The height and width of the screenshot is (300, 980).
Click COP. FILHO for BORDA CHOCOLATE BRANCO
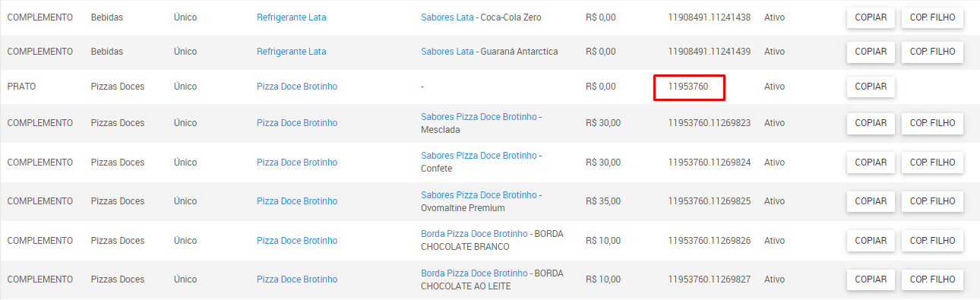[932, 241]
